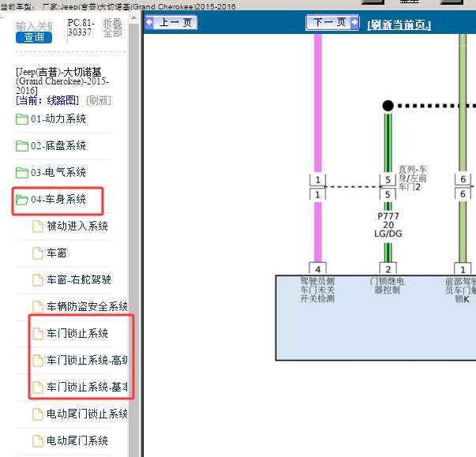Open 车窗-右舵驾驶 document
Image resolution: width=476 pixels, height=457 pixels.
[x=79, y=279]
